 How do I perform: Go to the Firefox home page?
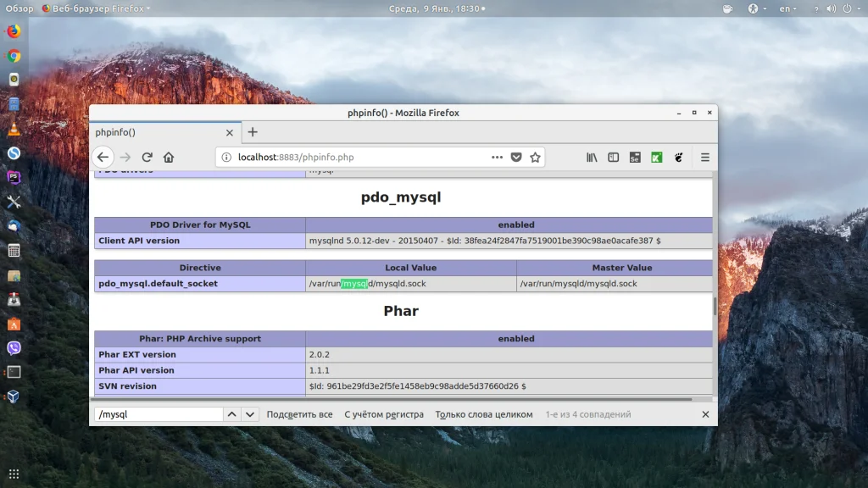click(169, 158)
